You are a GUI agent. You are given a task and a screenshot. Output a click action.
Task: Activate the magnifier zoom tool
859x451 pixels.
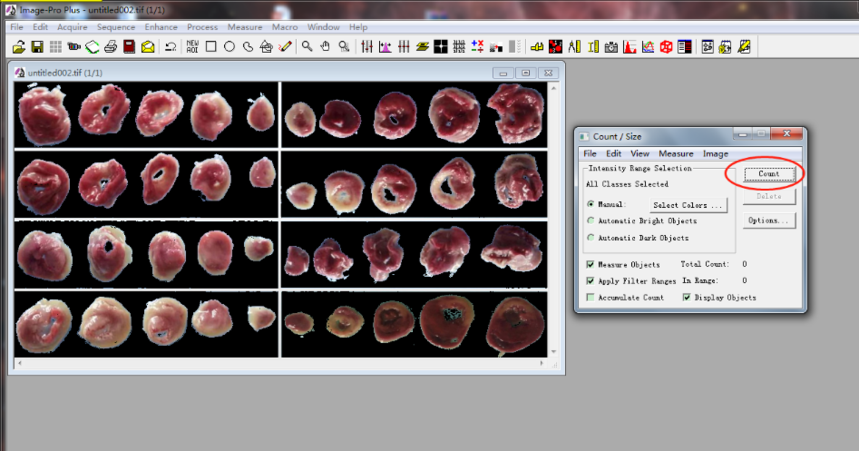(307, 46)
